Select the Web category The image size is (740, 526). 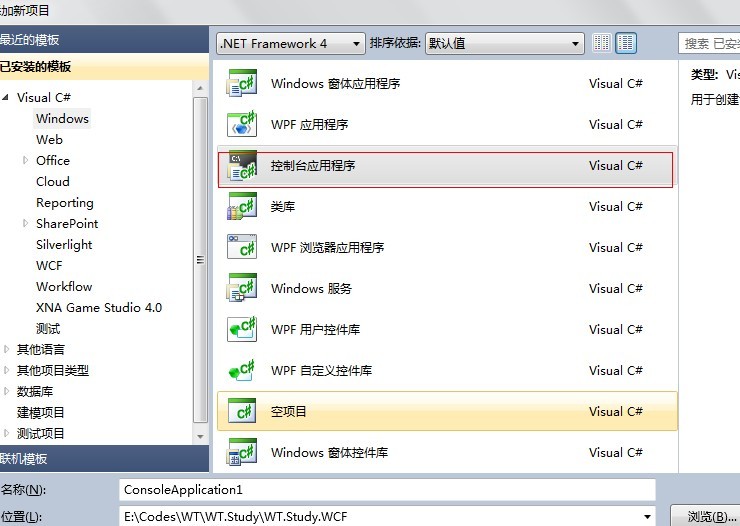[49, 140]
